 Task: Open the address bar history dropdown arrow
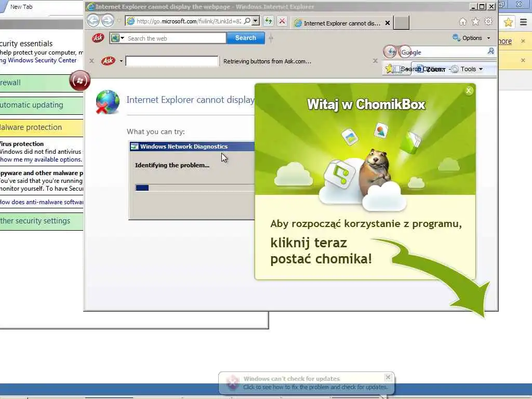click(256, 21)
